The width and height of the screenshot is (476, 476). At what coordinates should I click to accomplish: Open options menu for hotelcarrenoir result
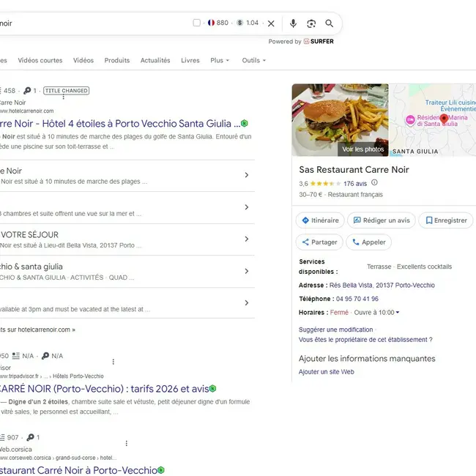(x=63, y=97)
